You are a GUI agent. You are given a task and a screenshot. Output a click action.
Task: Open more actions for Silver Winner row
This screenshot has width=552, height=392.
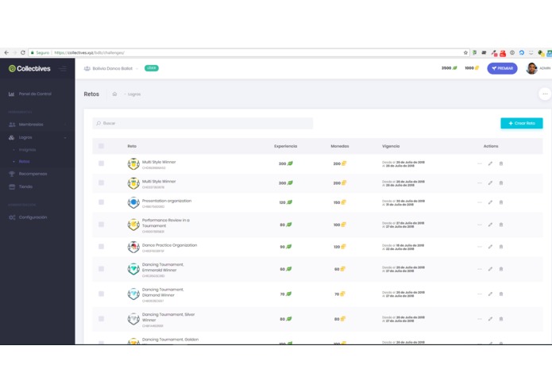click(x=480, y=319)
